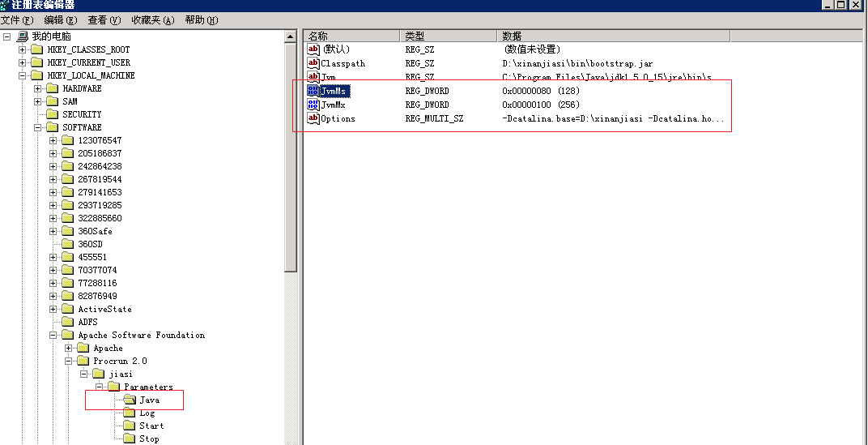Click the JvmMx DWORD value icon
Screen dimensions: 868x445
(313, 105)
